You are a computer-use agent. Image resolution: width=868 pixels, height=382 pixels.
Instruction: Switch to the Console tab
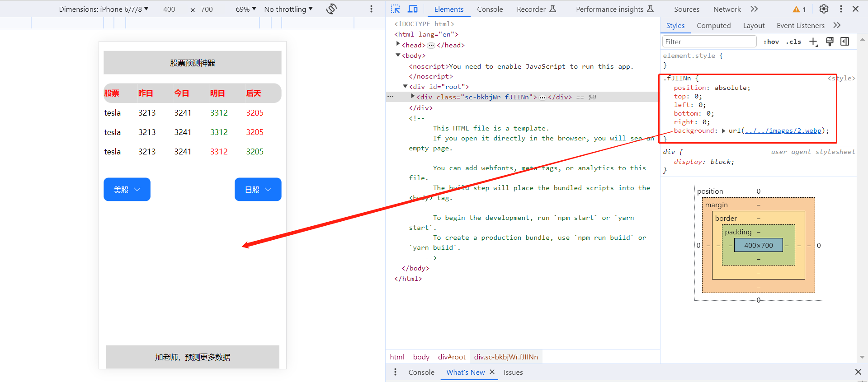click(490, 9)
